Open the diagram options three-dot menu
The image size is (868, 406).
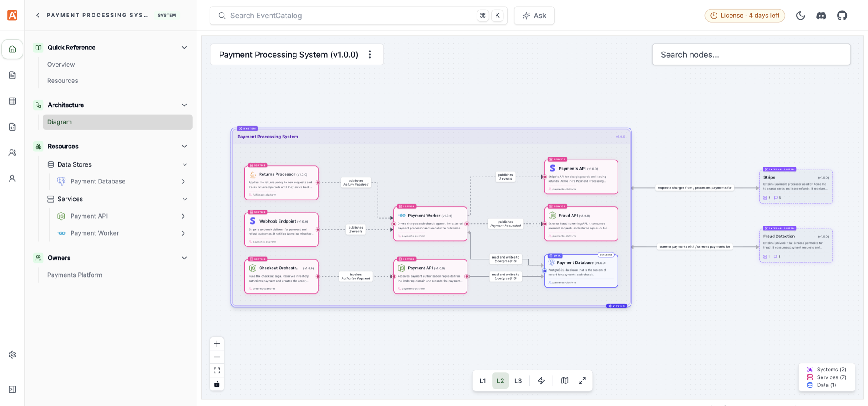click(x=370, y=55)
